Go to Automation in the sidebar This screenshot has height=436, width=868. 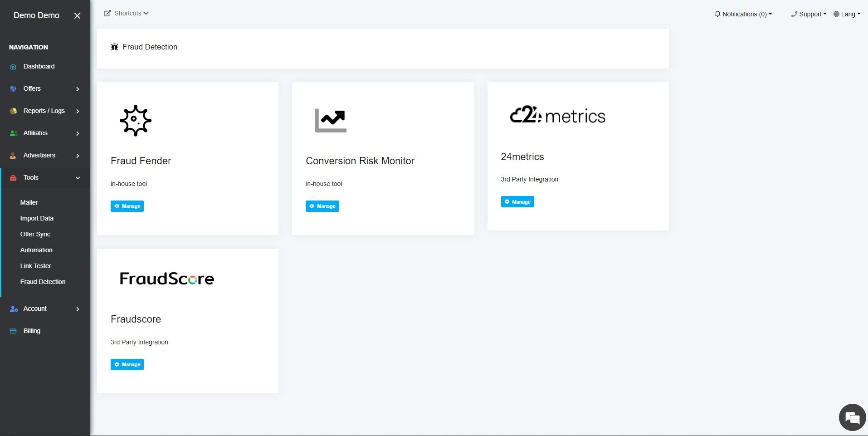pyautogui.click(x=36, y=250)
